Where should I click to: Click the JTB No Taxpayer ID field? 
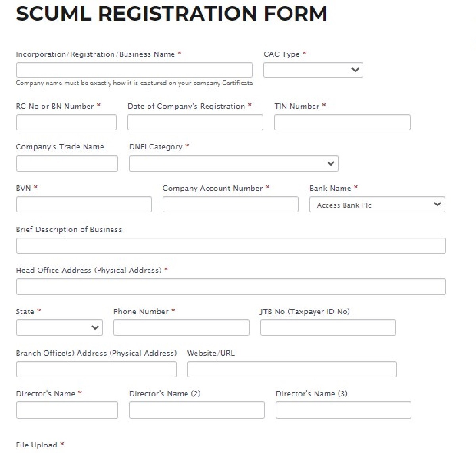tap(328, 327)
